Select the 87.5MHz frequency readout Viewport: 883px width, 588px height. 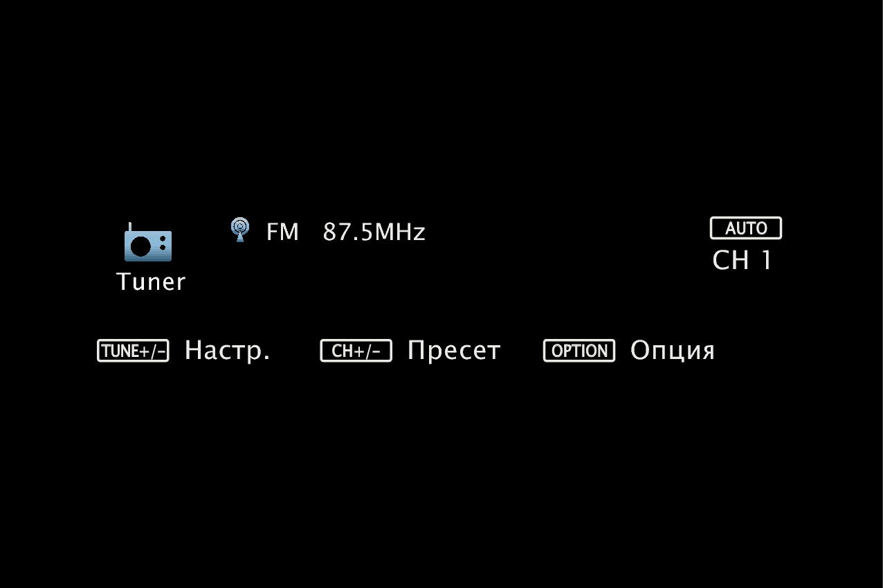pyautogui.click(x=374, y=232)
